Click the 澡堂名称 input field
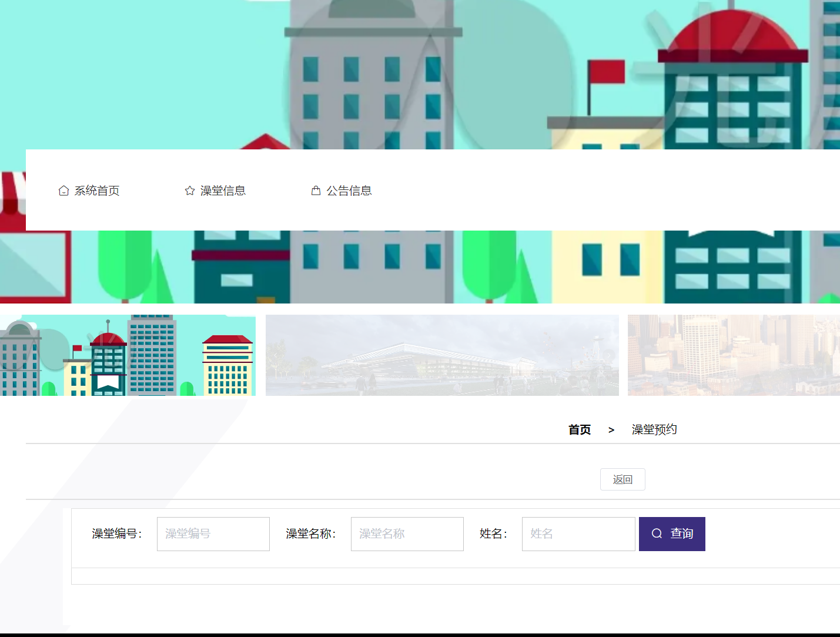The width and height of the screenshot is (840, 637). pyautogui.click(x=407, y=533)
